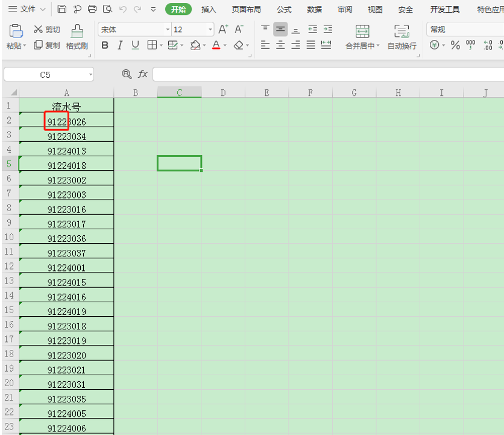Click the currency format icon
Image resolution: width=504 pixels, height=435 pixels.
[x=434, y=45]
